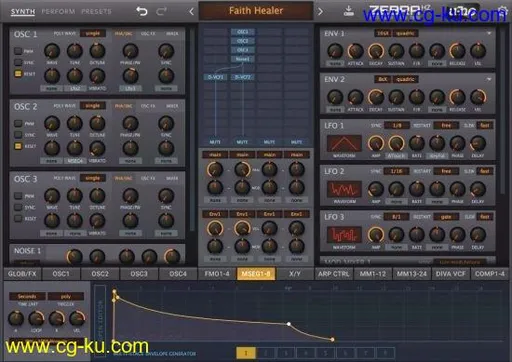The height and width of the screenshot is (362, 512).
Task: Click the save preset icon
Action: click(x=349, y=11)
